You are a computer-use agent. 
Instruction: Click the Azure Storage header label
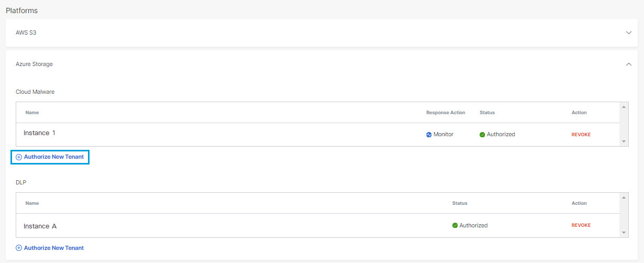(x=34, y=64)
